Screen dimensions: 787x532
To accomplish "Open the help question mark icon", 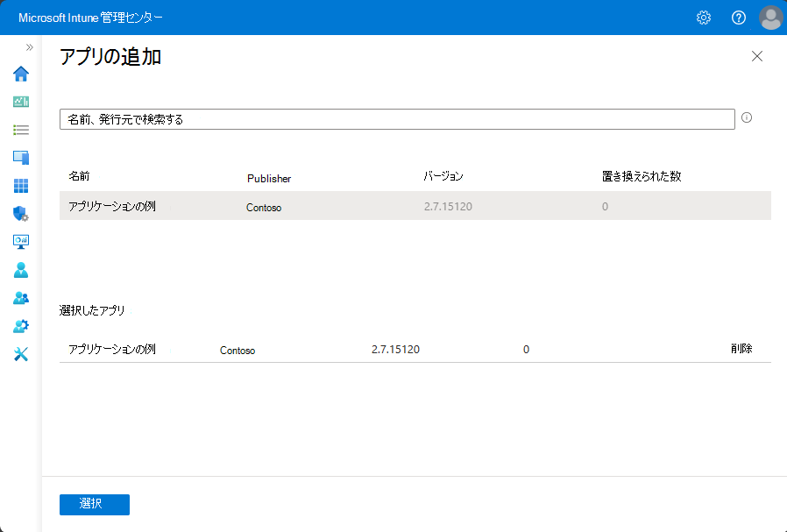I will click(x=738, y=18).
